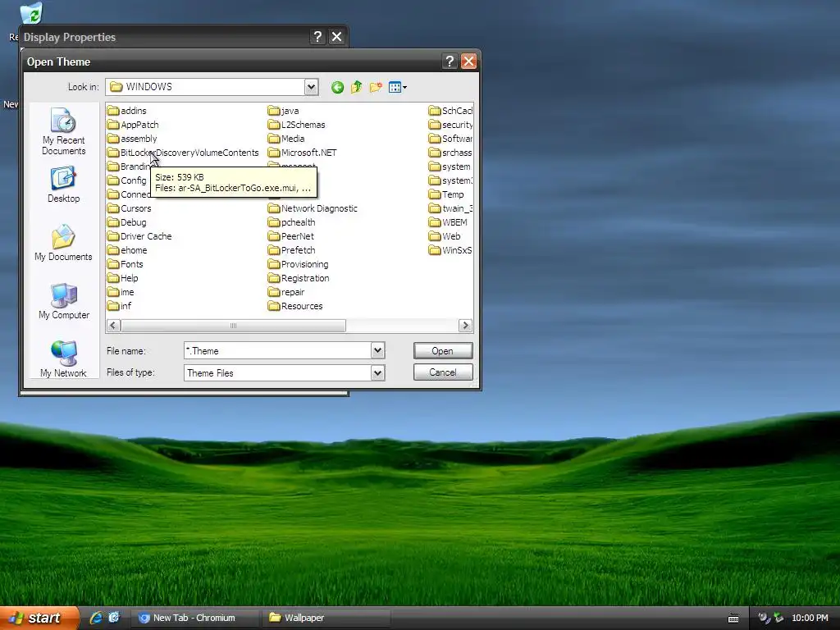Close the Open Theme dialog
The width and height of the screenshot is (840, 630).
pyautogui.click(x=468, y=62)
